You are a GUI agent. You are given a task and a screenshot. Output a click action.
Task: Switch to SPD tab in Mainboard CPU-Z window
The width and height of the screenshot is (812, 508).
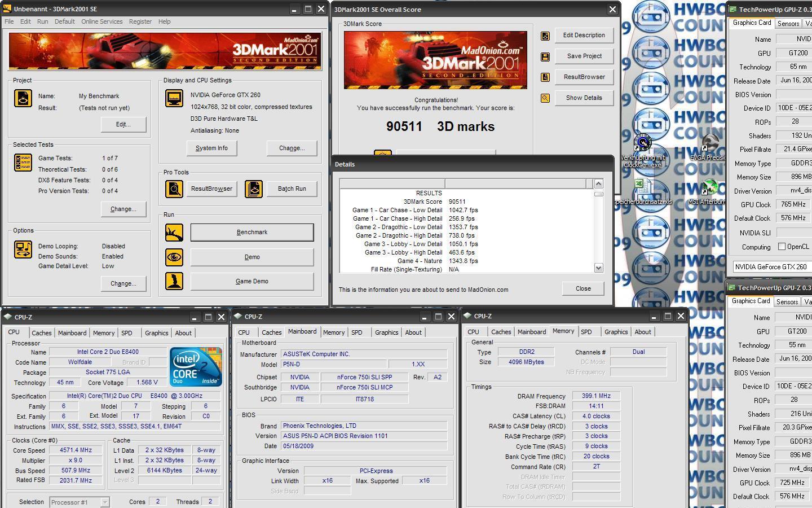point(356,332)
